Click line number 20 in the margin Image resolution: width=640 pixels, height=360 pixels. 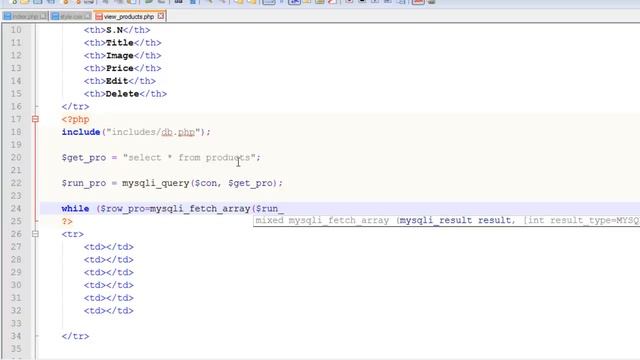pos(16,158)
